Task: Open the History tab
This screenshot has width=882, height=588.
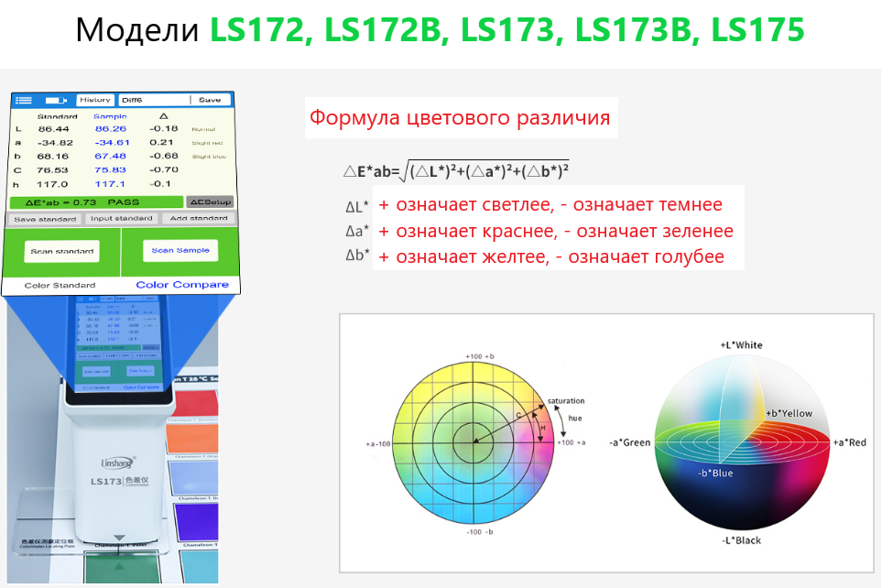Action: [x=95, y=100]
